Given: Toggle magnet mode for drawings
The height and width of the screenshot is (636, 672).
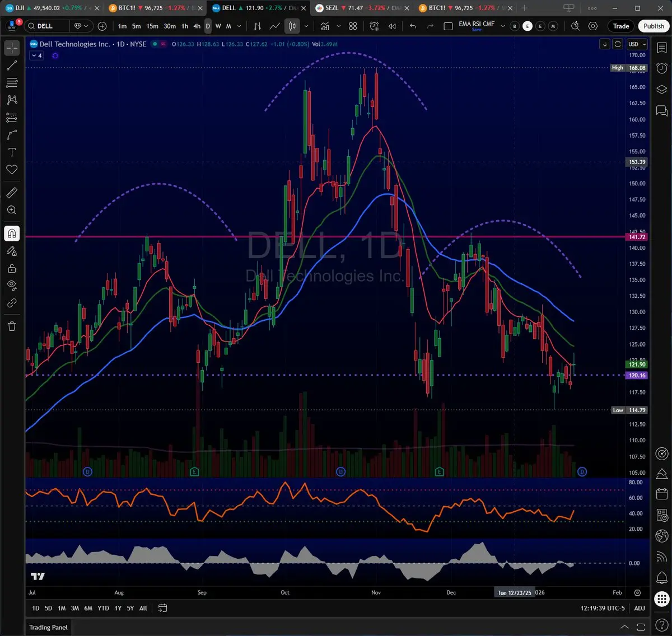Looking at the screenshot, I should [x=12, y=233].
